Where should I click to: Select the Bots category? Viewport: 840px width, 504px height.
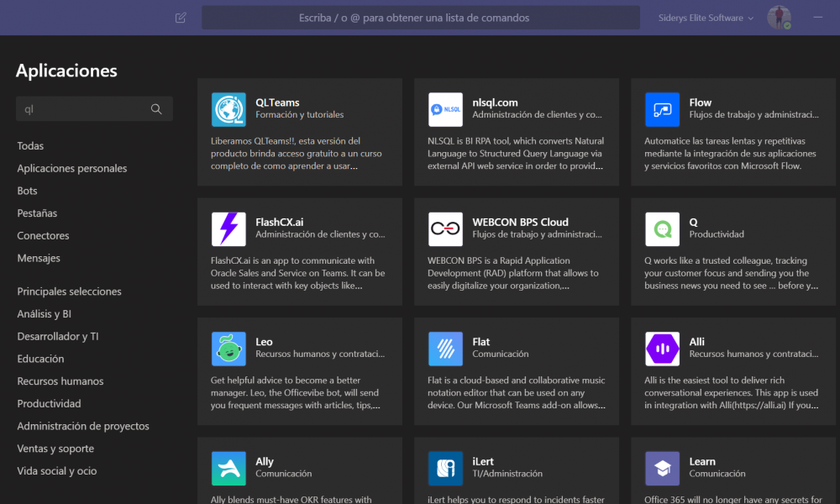(x=27, y=191)
